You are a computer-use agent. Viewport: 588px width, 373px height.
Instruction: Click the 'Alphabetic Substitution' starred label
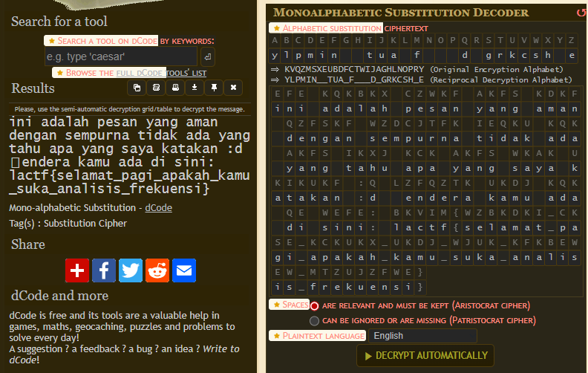click(x=326, y=28)
